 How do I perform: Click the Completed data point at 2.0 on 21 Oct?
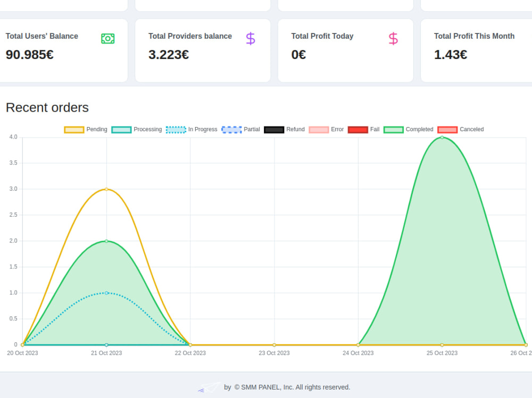tap(106, 241)
